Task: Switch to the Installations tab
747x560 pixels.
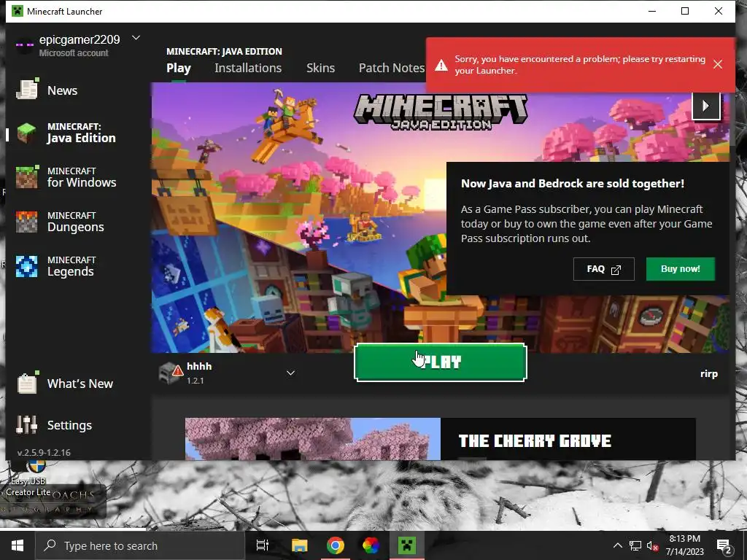Action: pyautogui.click(x=248, y=68)
